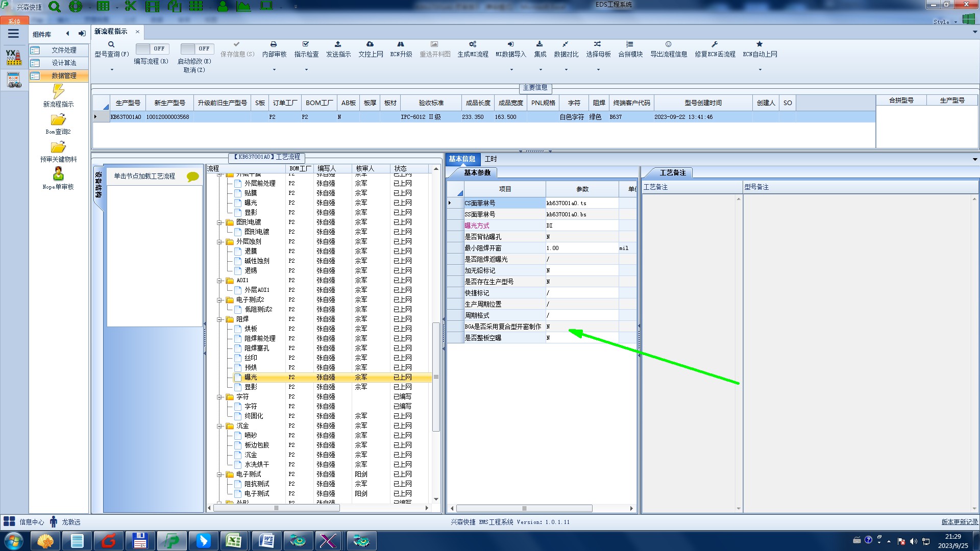Viewport: 980px width, 551px height.
Task: Close the 新流程指示 tab
Action: tap(137, 32)
